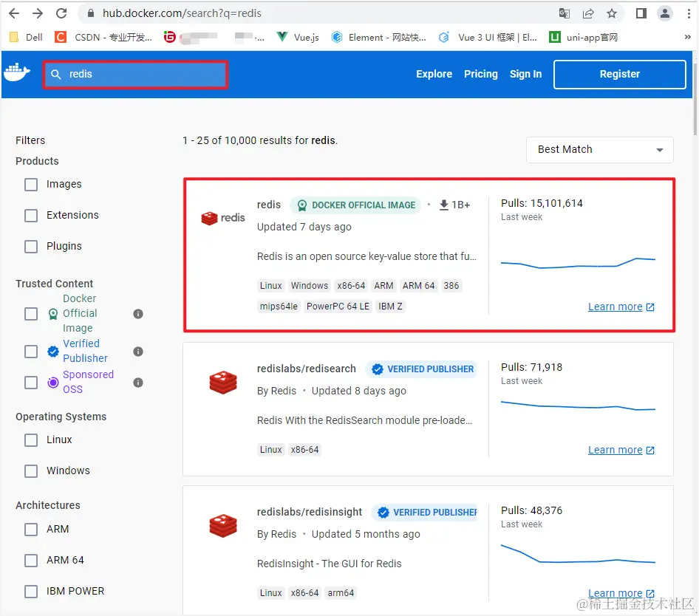Bookmark this page with the star icon

[x=612, y=13]
